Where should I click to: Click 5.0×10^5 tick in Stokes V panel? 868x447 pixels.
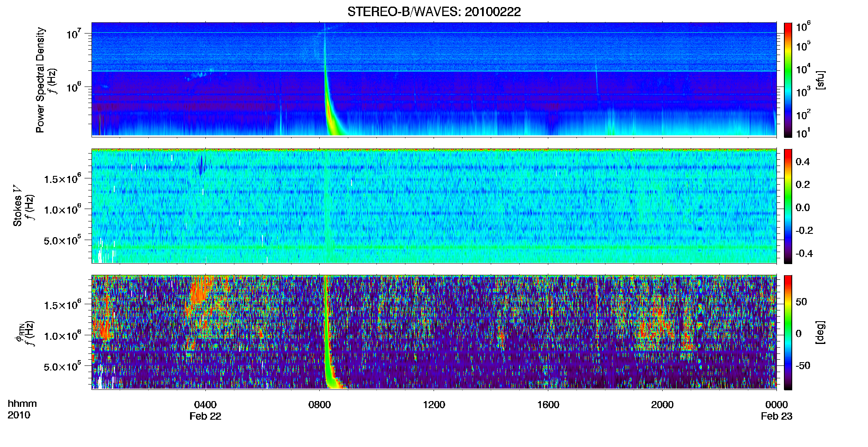[63, 240]
